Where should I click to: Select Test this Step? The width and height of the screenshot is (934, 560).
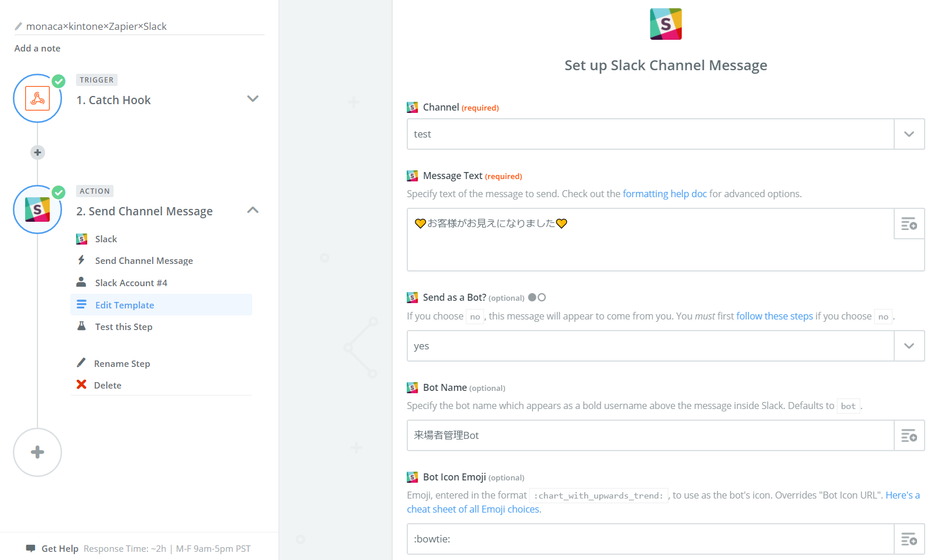tap(123, 327)
